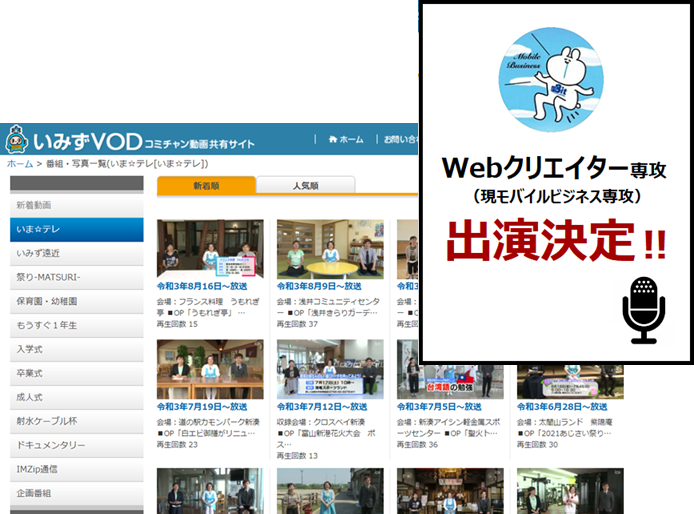Open 射水ケーブル杯 category

pos(77,421)
